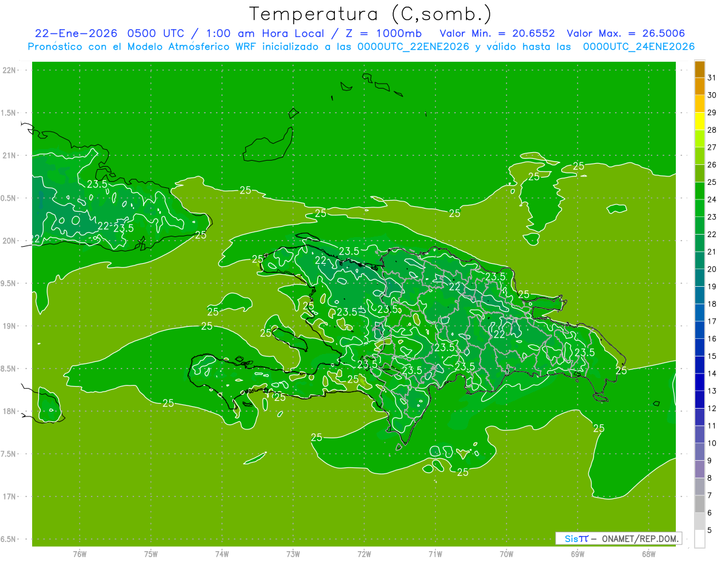Click the color scale label "31"
Viewport: 728px width, 562px height.
coord(712,78)
